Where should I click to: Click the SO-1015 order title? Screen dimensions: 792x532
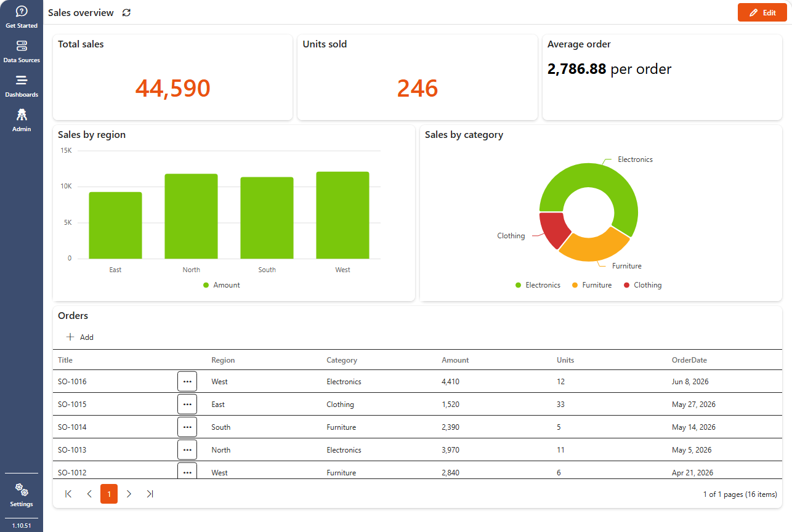click(x=72, y=405)
